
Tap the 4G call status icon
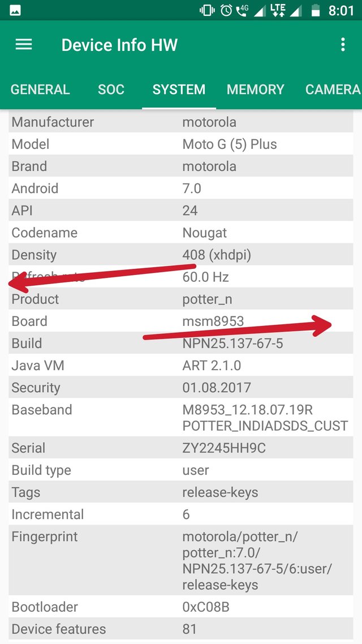click(x=242, y=10)
